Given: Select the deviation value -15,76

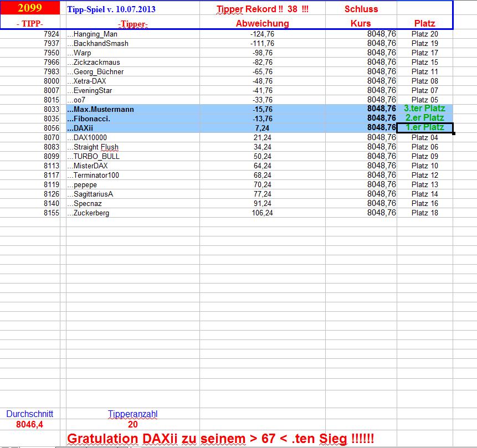Looking at the screenshot, I should click(262, 110).
